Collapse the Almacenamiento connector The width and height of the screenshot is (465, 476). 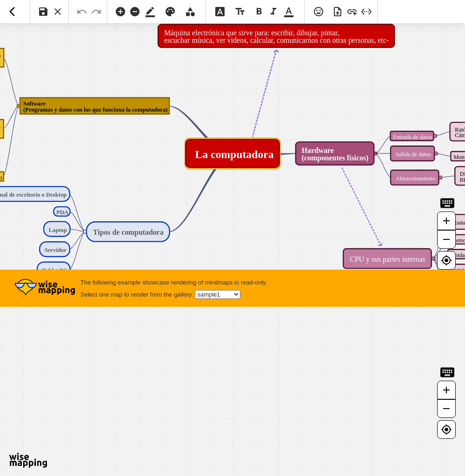[x=440, y=178]
